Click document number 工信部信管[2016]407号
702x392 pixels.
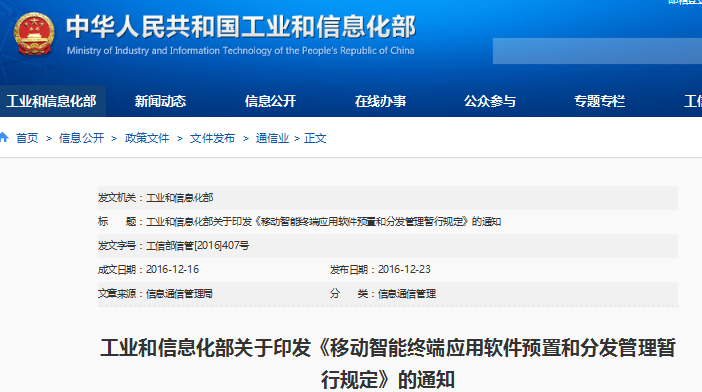(x=197, y=246)
